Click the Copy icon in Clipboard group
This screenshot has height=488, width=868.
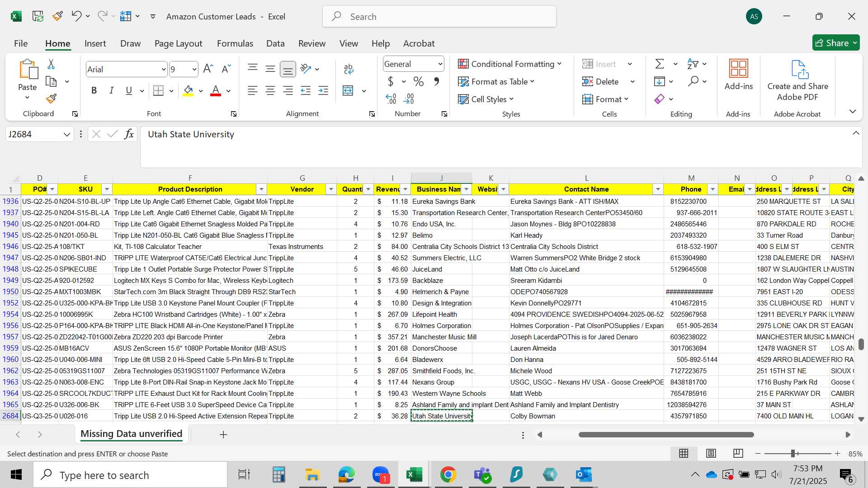51,81
